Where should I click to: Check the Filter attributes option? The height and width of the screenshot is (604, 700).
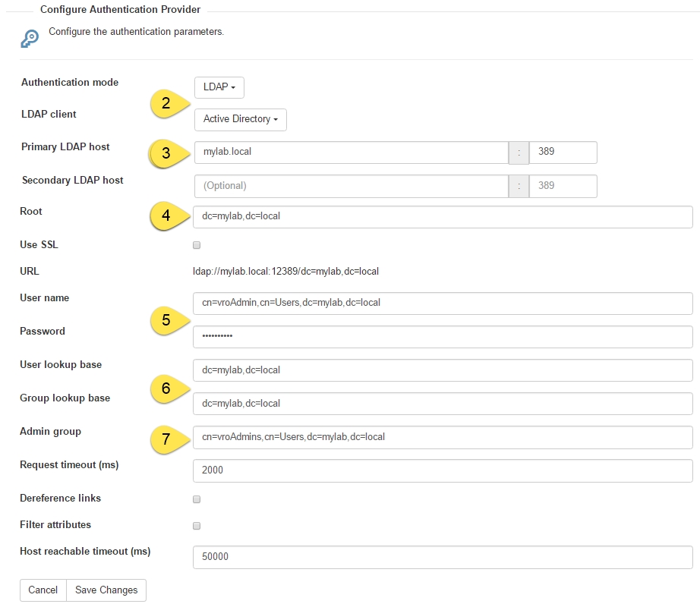[197, 525]
